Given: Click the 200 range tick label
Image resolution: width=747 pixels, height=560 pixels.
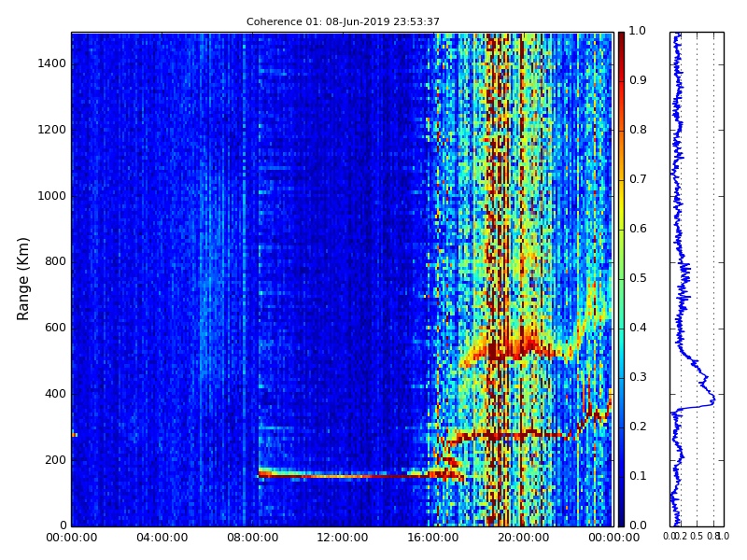Looking at the screenshot, I should (x=56, y=460).
